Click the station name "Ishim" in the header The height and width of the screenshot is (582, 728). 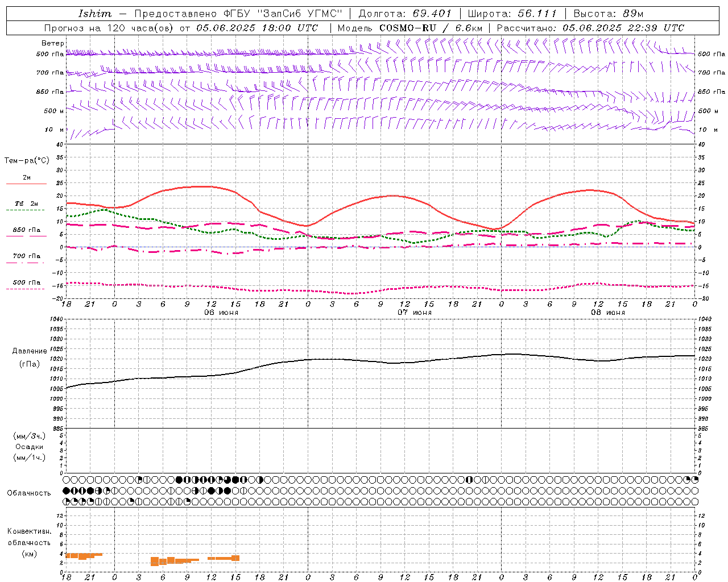coord(95,14)
